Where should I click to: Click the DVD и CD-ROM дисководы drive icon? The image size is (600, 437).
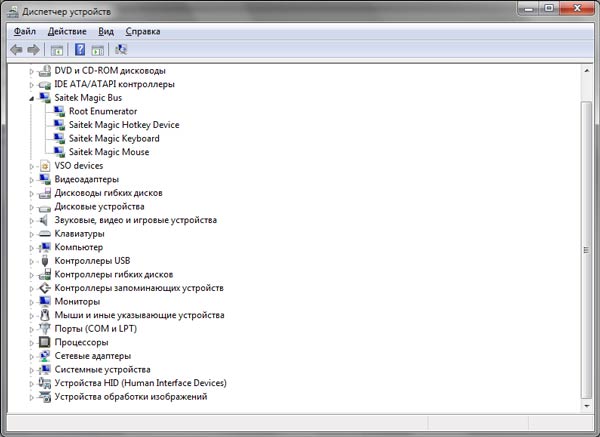45,71
